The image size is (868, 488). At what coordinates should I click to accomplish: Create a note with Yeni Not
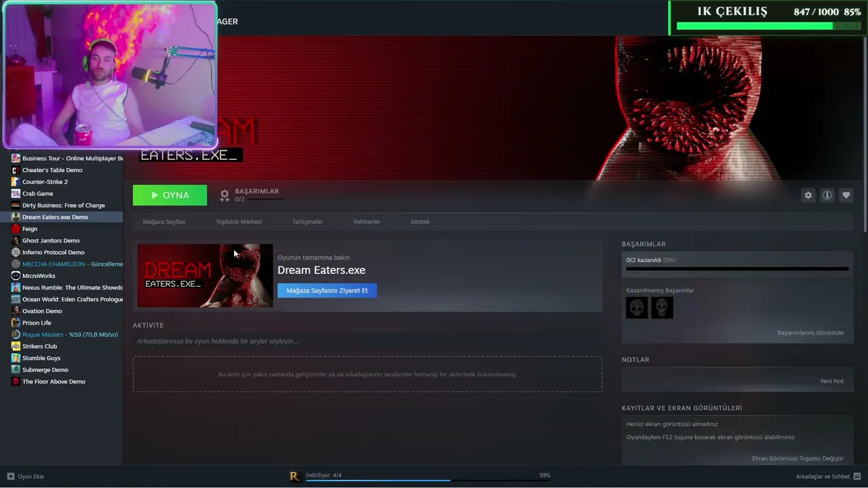(831, 381)
